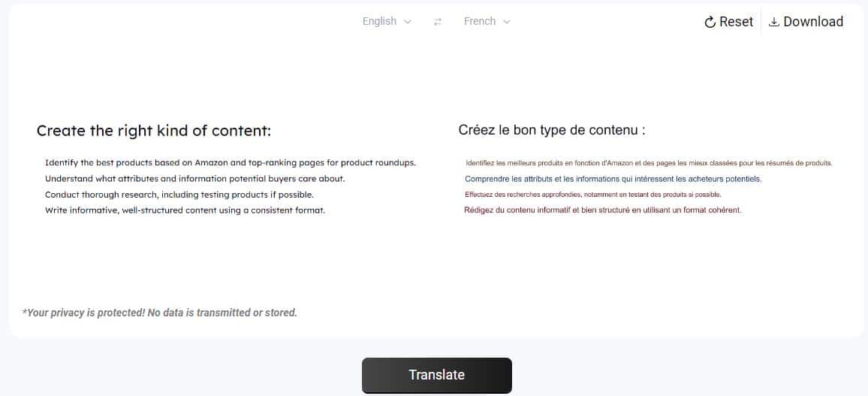The image size is (868, 396).
Task: Click the 'Comprendre les attributs' translated line
Action: point(613,179)
